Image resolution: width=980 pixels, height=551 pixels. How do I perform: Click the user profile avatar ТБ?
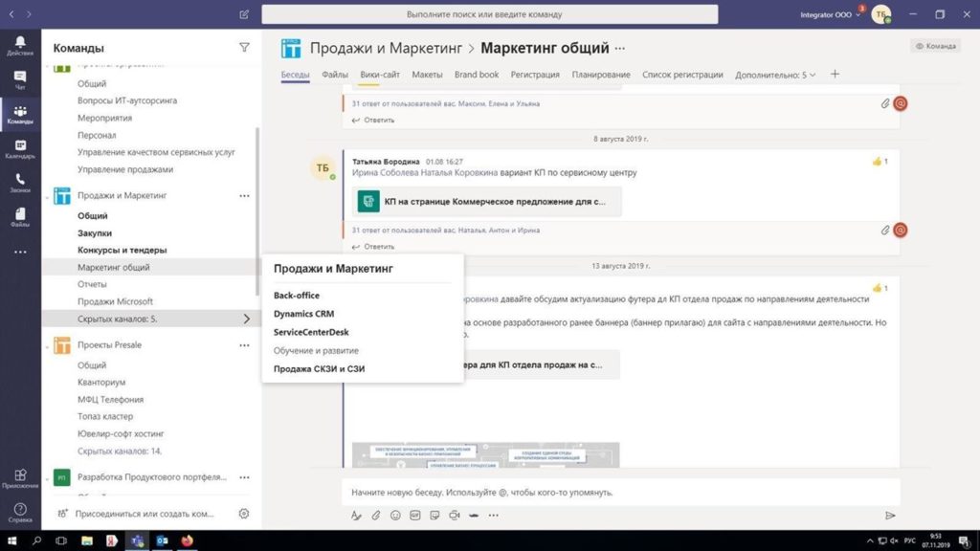[881, 14]
